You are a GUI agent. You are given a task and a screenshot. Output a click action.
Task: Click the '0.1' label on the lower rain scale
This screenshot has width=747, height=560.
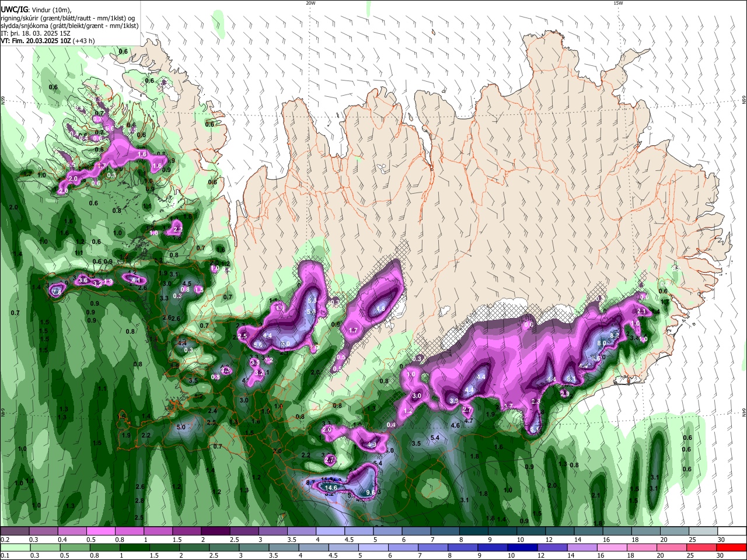coord(5,556)
